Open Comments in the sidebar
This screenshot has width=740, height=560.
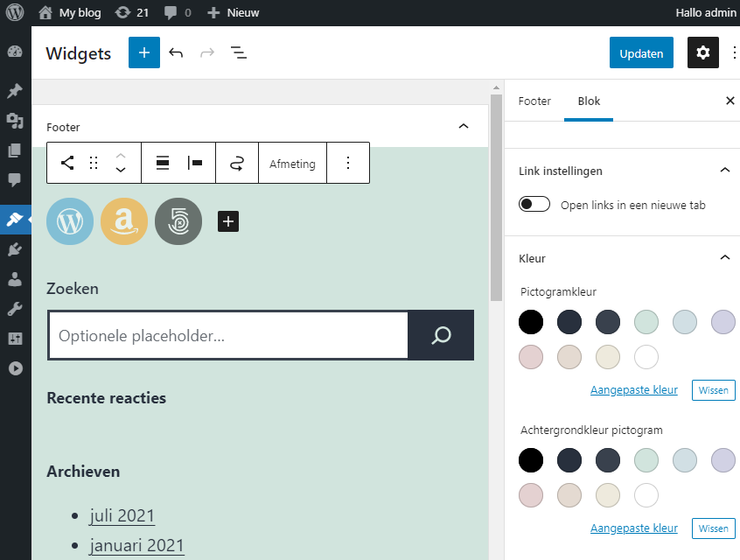click(x=15, y=179)
